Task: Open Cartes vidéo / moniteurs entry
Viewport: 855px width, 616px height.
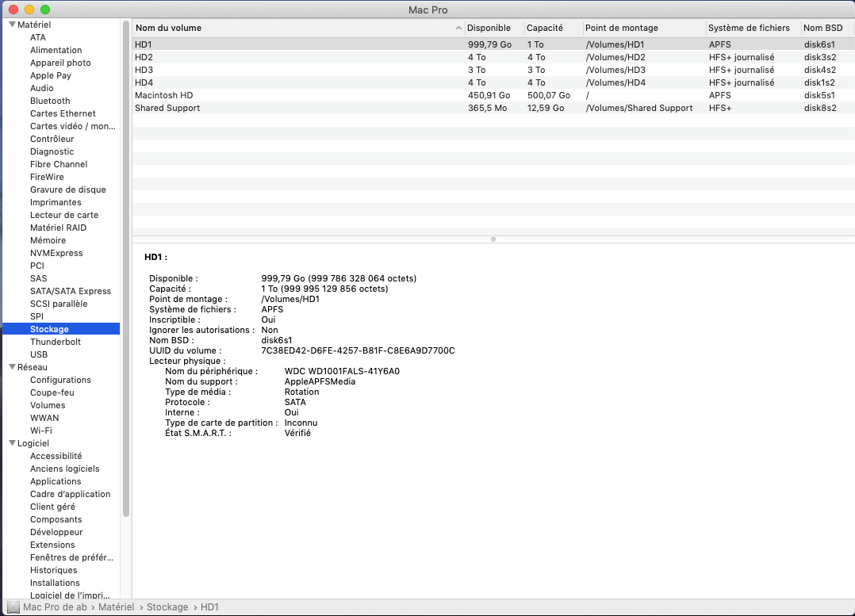Action: tap(72, 126)
